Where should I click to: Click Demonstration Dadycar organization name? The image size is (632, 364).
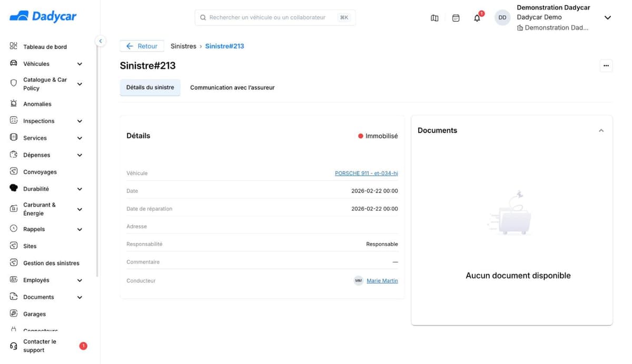pos(554,7)
